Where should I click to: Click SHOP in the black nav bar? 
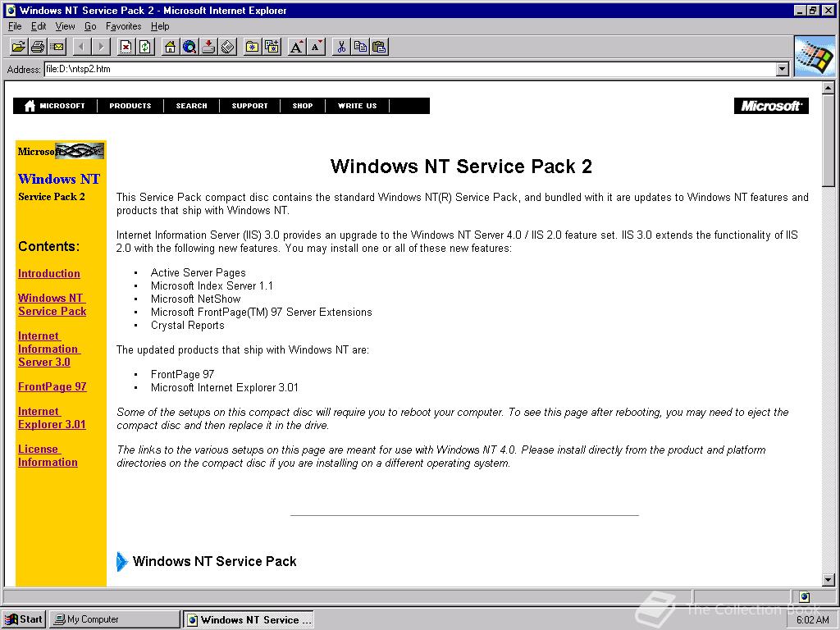tap(303, 106)
